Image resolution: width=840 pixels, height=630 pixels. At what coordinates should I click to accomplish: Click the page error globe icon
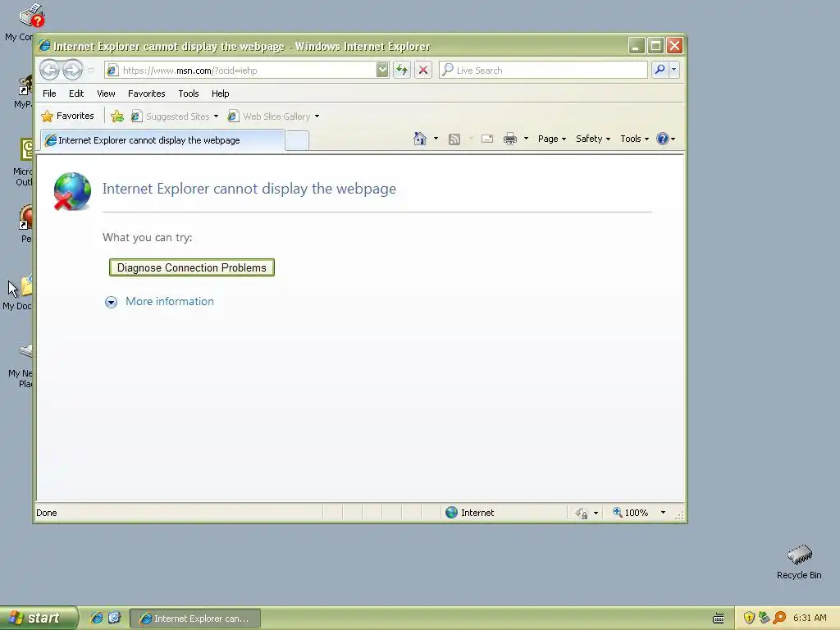pyautogui.click(x=72, y=191)
